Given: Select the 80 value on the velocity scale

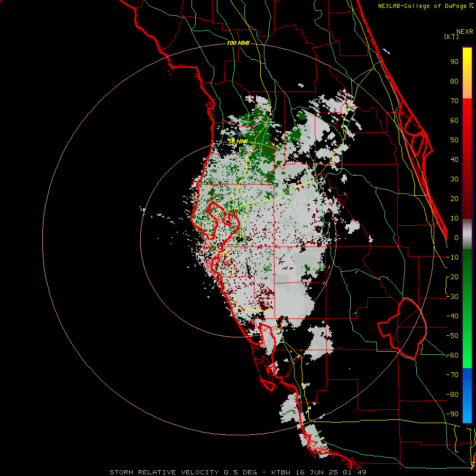Looking at the screenshot, I should [x=454, y=81].
